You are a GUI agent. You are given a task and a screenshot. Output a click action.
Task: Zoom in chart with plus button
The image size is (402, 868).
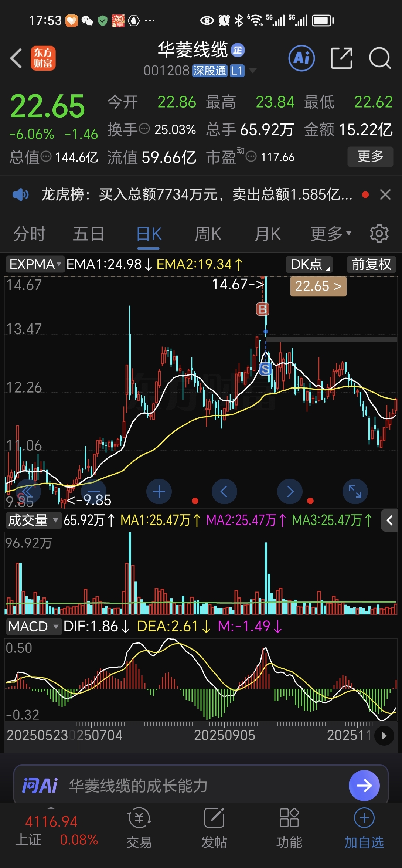tap(159, 492)
